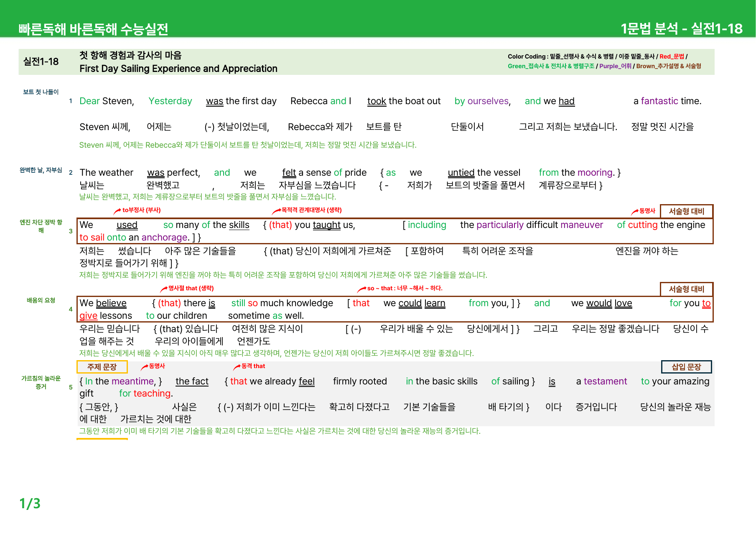Click the word Yesterday in sentence 1
Image resolution: width=756 pixels, height=535 pixels.
click(170, 101)
